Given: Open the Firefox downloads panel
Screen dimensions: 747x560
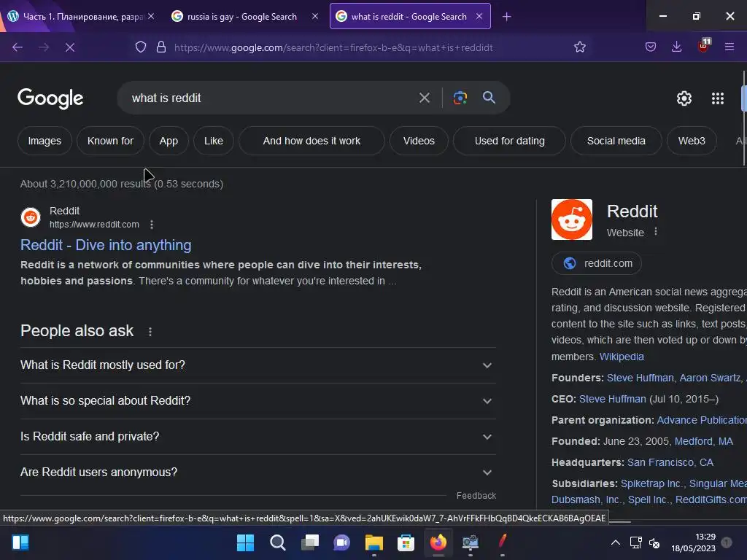Looking at the screenshot, I should (x=676, y=47).
